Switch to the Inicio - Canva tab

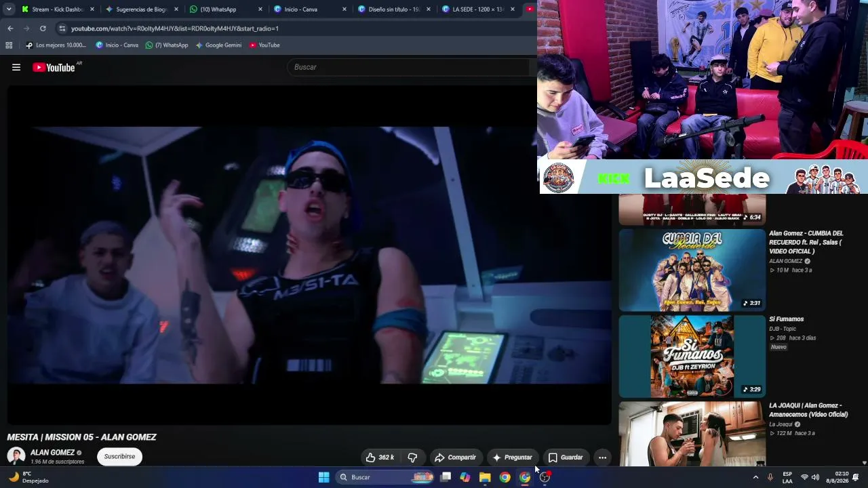[x=310, y=9]
